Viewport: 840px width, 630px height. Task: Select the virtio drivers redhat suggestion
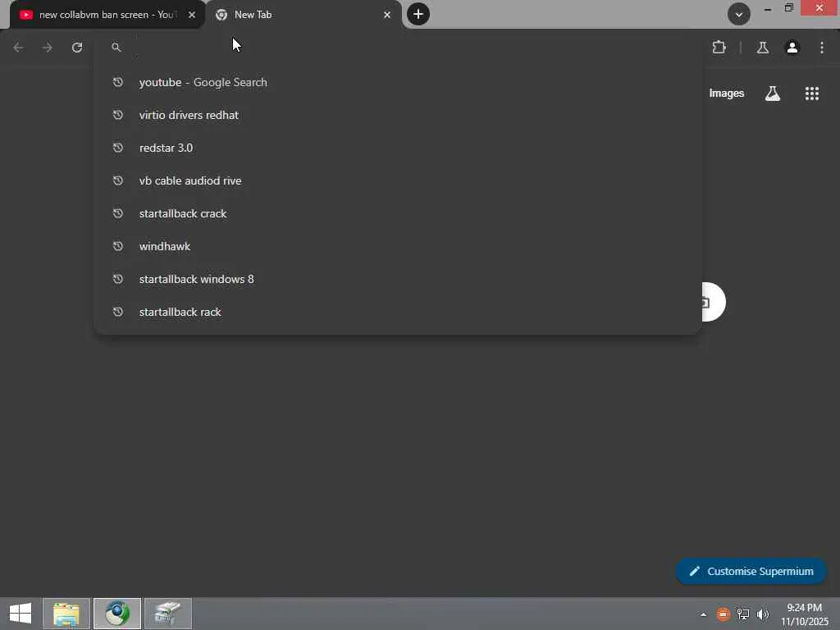coord(398,115)
